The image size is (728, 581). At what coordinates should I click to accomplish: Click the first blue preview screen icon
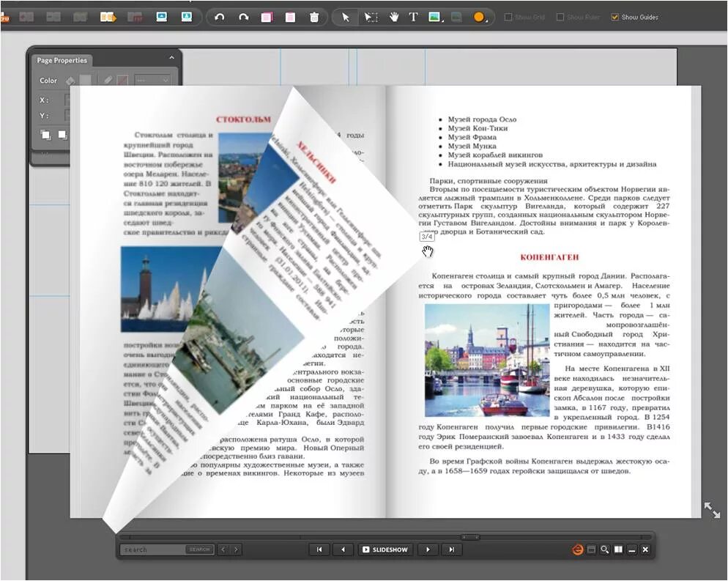point(162,17)
